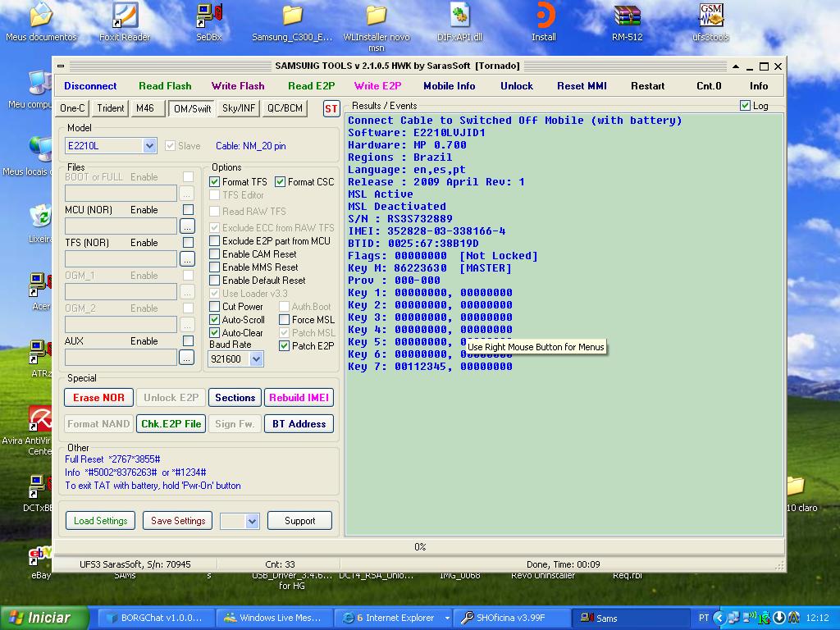Image resolution: width=840 pixels, height=630 pixels.
Task: Switch to Windows Live Messenger taskbar item
Action: (x=273, y=618)
